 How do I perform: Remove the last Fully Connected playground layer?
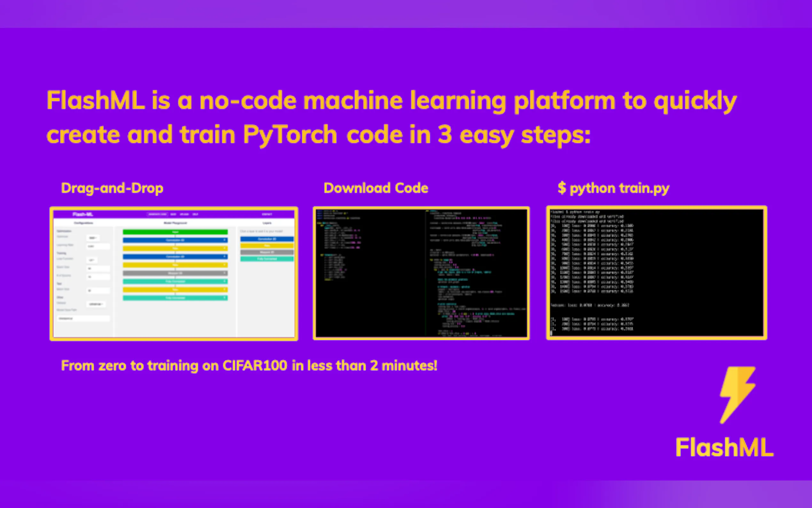(224, 298)
